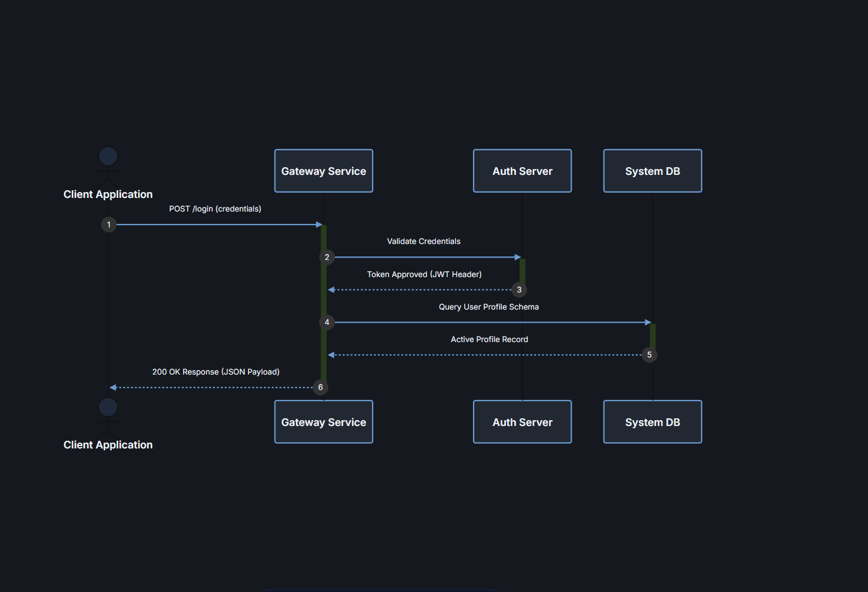Click the "Validate Credentials" message label
Viewport: 868px width, 592px height.
424,242
